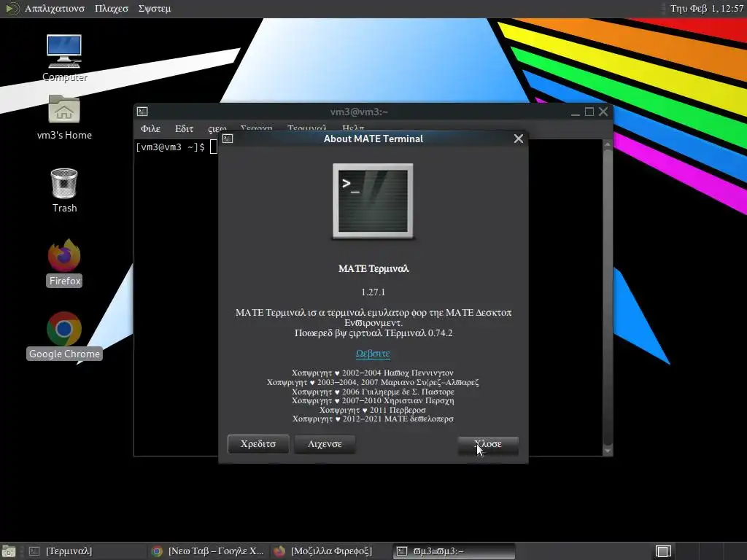Follow the Website link in About dialog
The height and width of the screenshot is (560, 747).
tap(373, 354)
